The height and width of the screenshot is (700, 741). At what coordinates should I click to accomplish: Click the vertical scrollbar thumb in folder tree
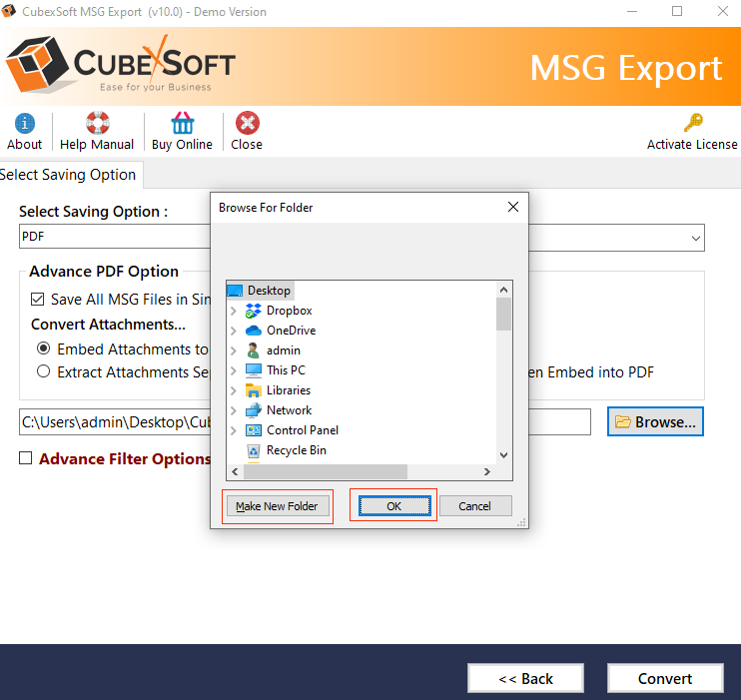click(503, 314)
